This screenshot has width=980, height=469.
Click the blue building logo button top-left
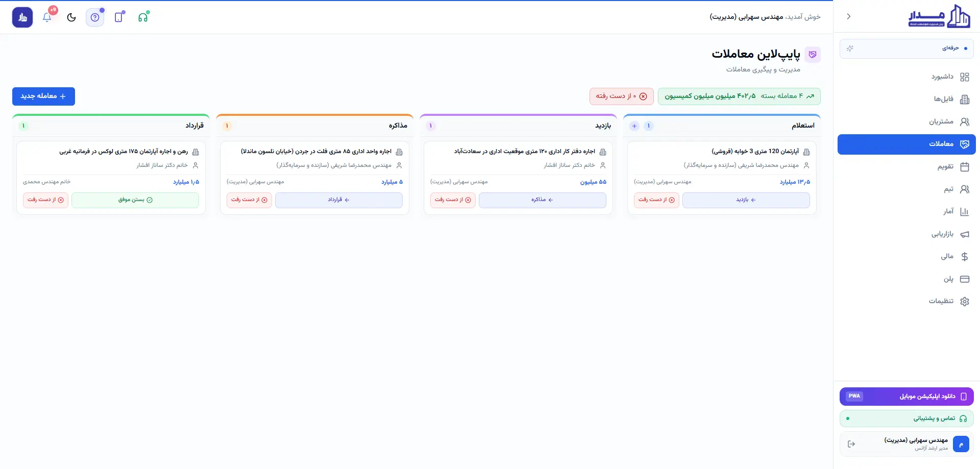click(22, 17)
